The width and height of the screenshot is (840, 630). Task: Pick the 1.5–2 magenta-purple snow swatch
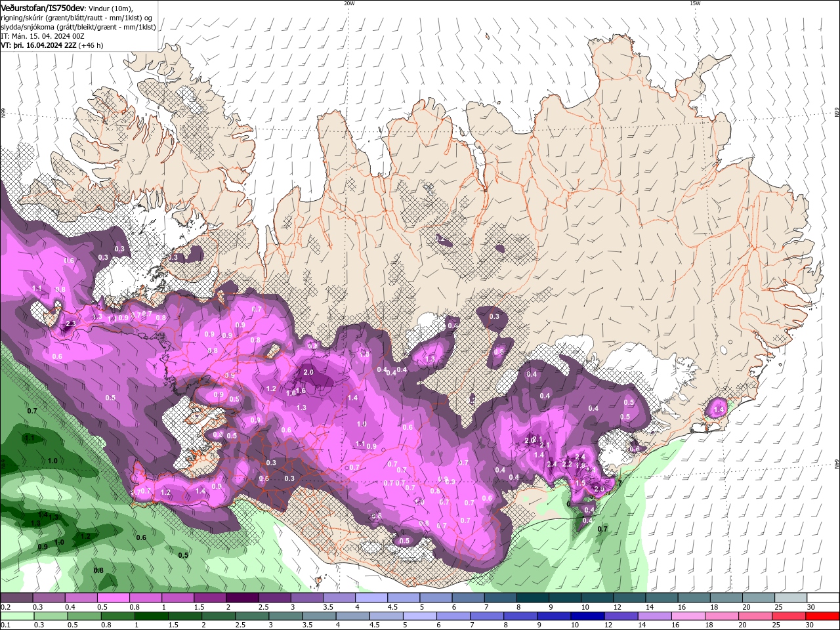pos(211,598)
